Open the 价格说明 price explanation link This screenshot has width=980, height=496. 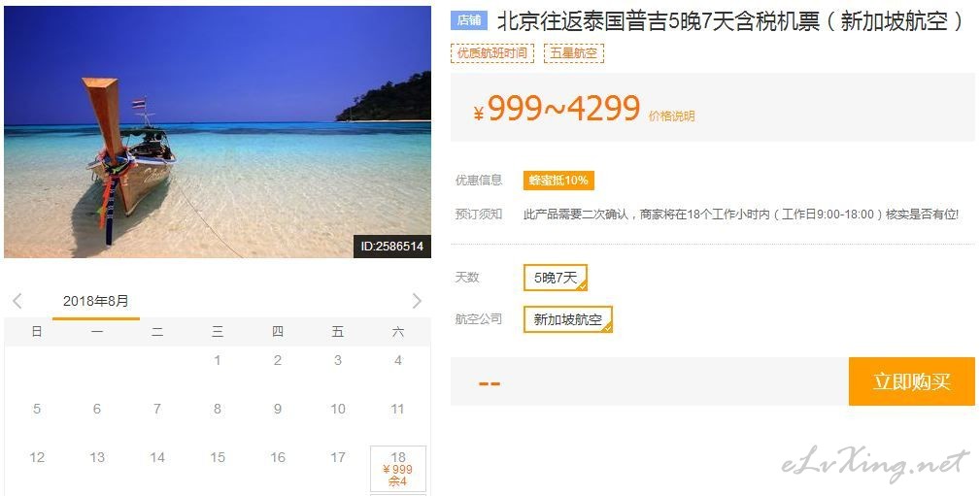click(x=672, y=116)
